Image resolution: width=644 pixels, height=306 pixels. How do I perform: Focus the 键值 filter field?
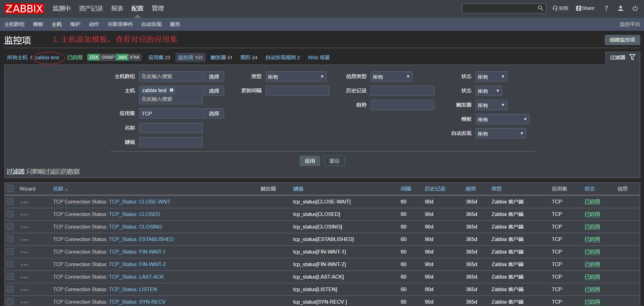coord(171,142)
